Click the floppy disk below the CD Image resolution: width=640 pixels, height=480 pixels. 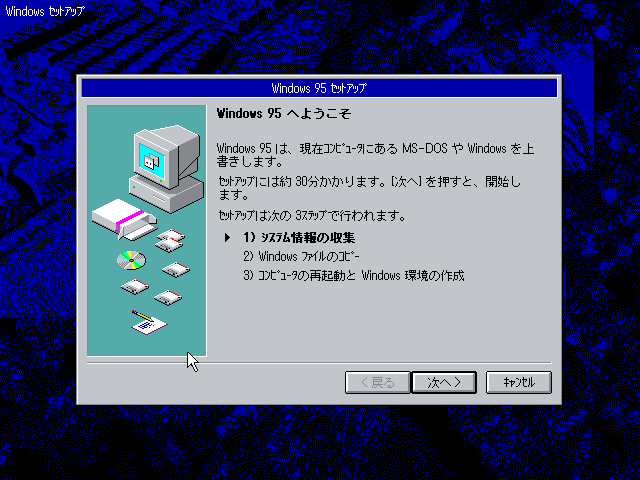[135, 287]
